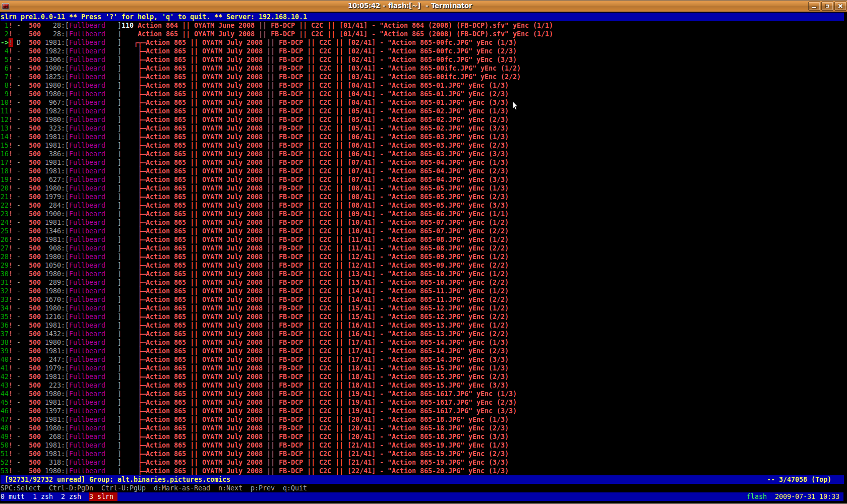Viewport: 847px width, 504px height.
Task: Close the Terminator window
Action: (x=840, y=6)
